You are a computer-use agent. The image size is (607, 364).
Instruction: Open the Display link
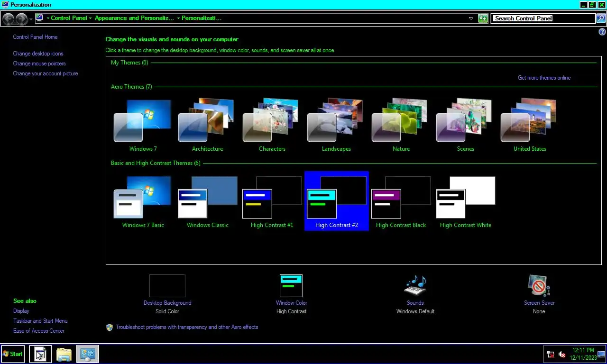21,311
